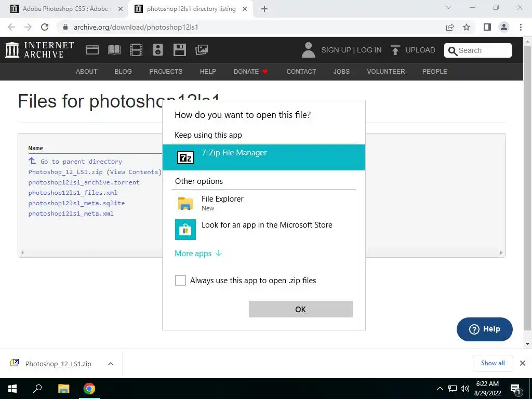532x399 pixels.
Task: Click the network icon in tray
Action: (453, 389)
